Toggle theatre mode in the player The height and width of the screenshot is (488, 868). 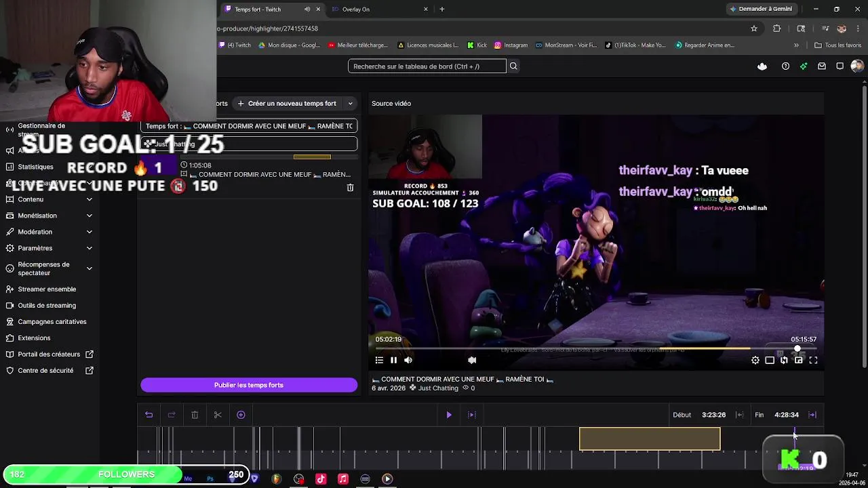(x=770, y=361)
